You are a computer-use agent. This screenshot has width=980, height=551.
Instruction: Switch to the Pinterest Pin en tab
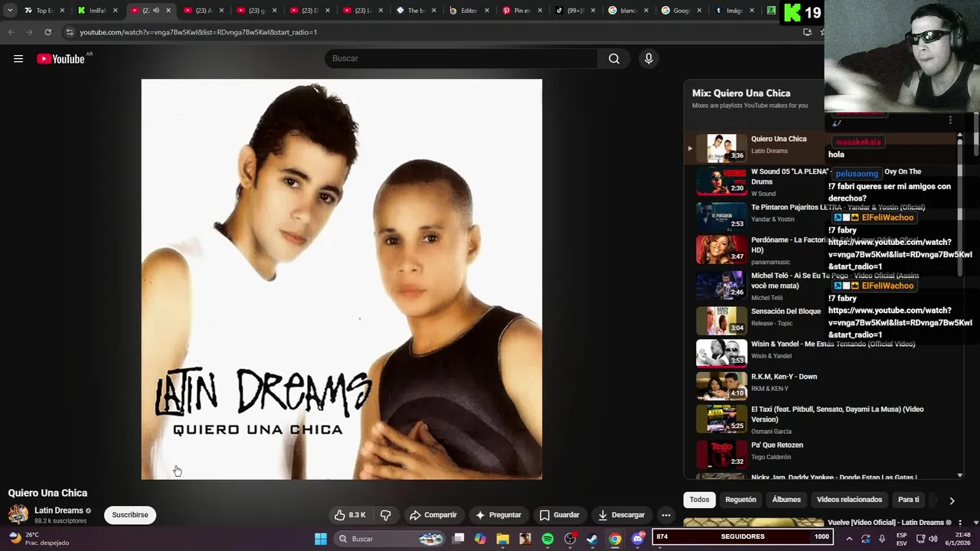521,11
